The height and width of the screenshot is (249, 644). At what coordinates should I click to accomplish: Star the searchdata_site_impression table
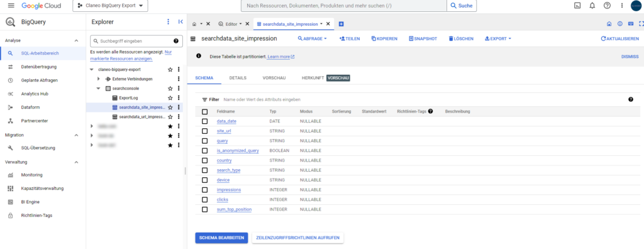[170, 108]
